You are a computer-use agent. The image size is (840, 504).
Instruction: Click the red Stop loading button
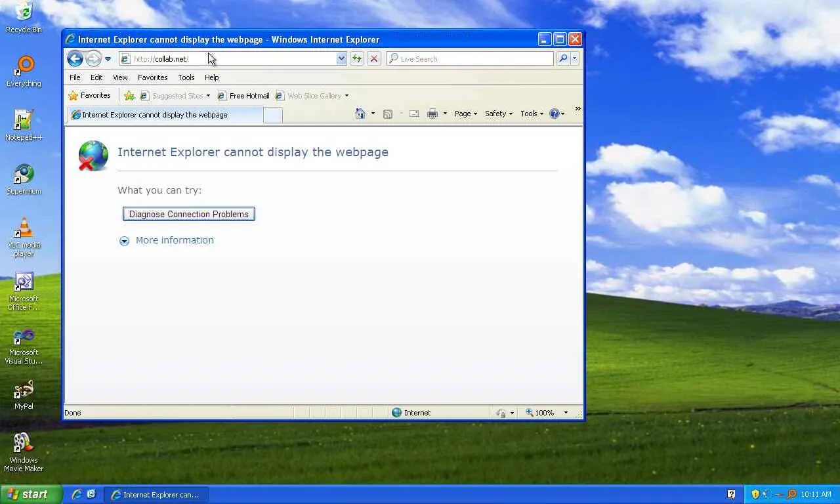pos(374,58)
